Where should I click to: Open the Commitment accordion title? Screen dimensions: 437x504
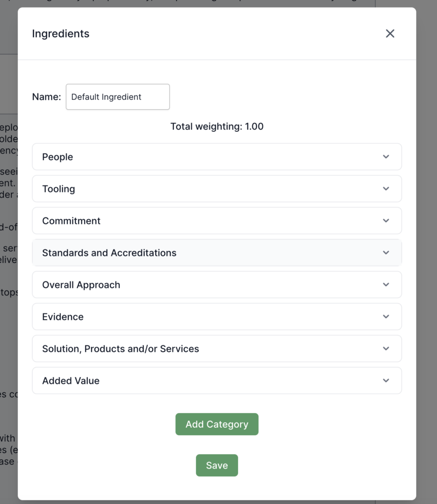[71, 221]
